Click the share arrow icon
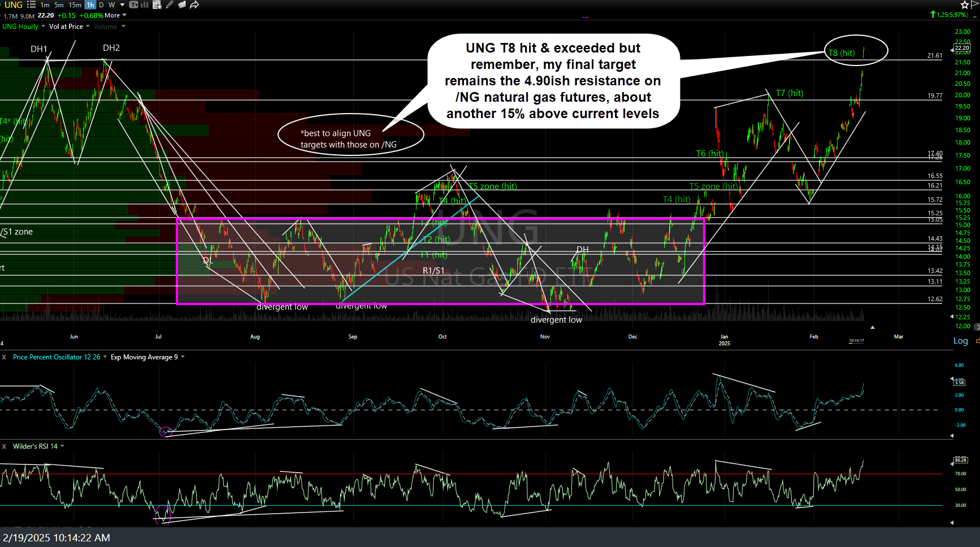 pyautogui.click(x=194, y=5)
